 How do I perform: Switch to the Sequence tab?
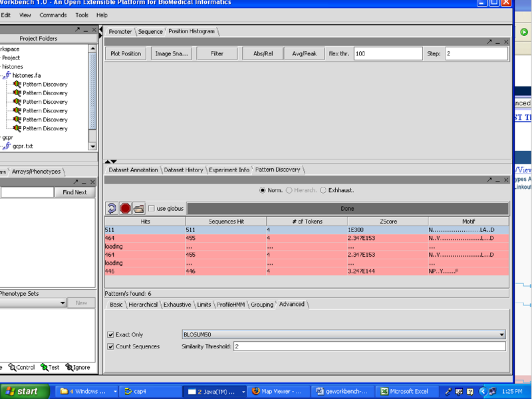tap(150, 32)
